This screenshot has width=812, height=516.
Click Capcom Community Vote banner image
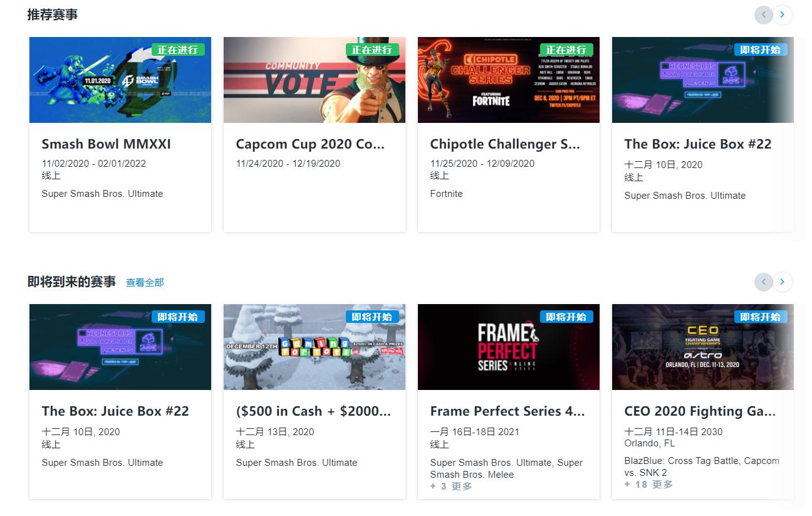coord(315,80)
